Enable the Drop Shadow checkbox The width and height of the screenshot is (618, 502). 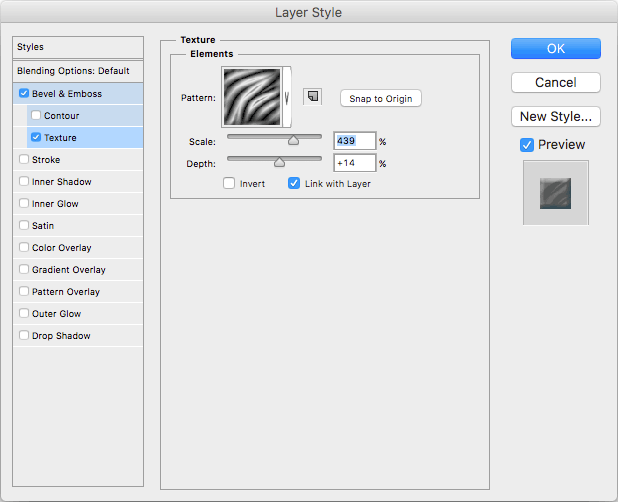(24, 335)
